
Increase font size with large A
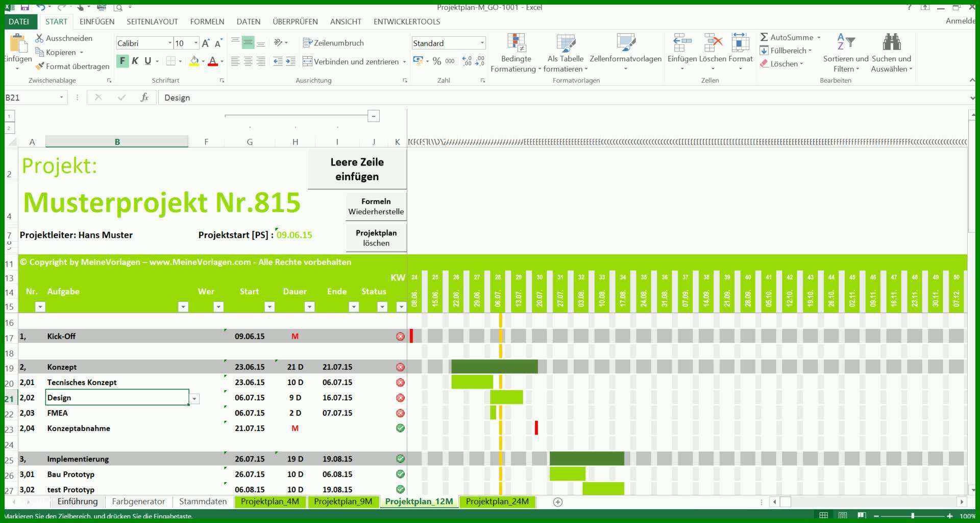point(205,43)
